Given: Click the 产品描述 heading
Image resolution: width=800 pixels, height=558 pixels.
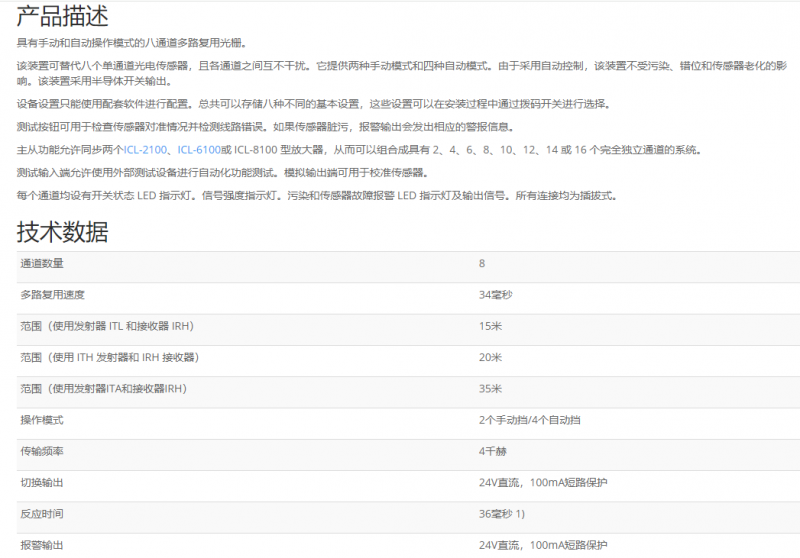Looking at the screenshot, I should point(63,16).
